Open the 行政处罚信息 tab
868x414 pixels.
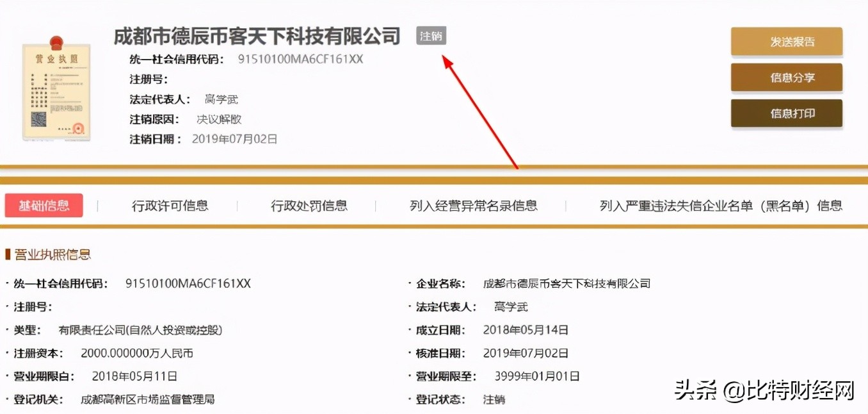click(309, 206)
